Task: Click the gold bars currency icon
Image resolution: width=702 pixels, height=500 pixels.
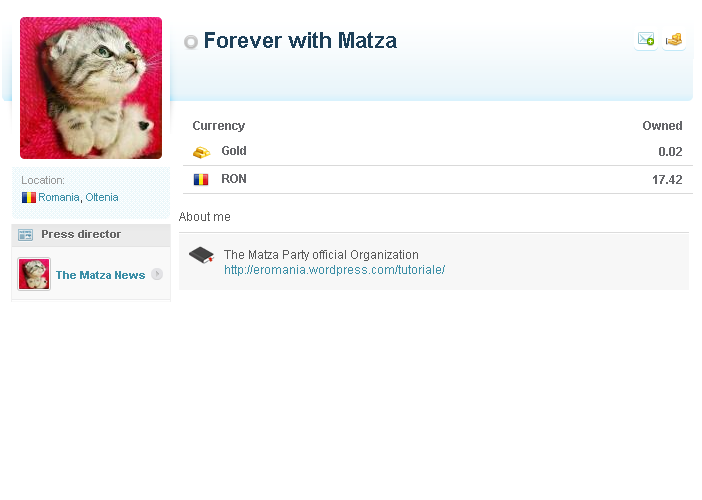Action: pyautogui.click(x=201, y=153)
